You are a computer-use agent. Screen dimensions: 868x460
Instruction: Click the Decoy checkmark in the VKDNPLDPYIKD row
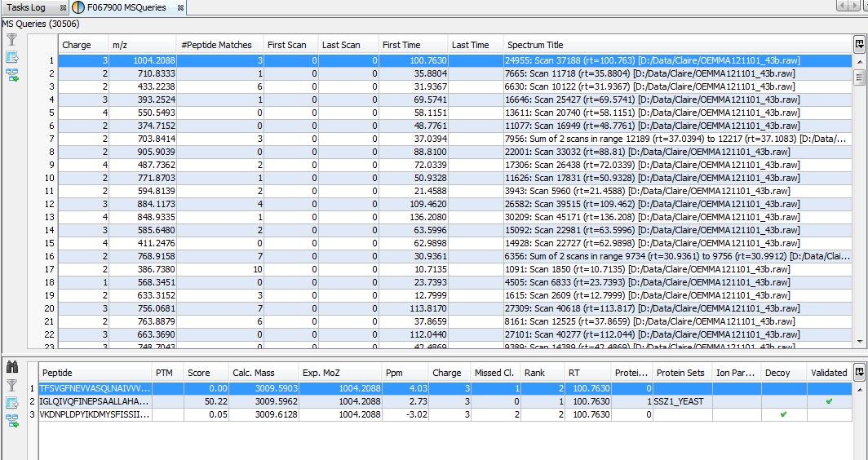coord(783,414)
